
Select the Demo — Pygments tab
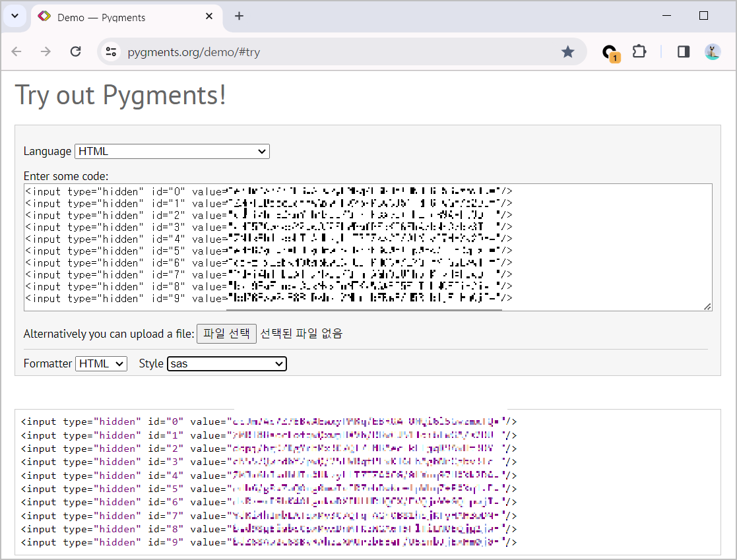tap(127, 17)
